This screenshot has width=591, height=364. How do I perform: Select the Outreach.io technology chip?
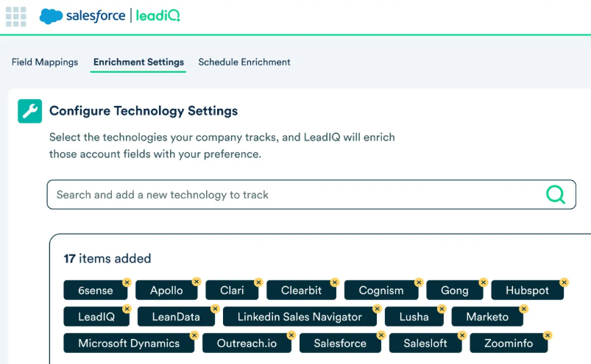247,343
